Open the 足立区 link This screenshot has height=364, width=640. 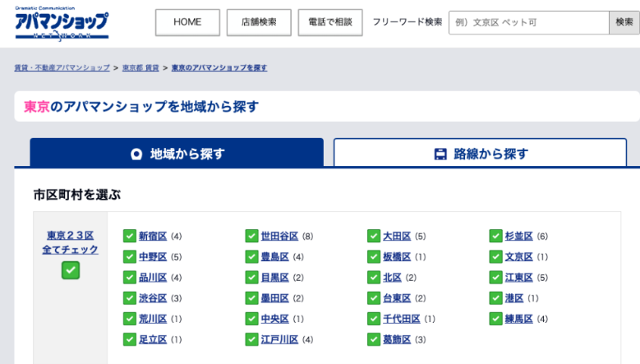153,340
